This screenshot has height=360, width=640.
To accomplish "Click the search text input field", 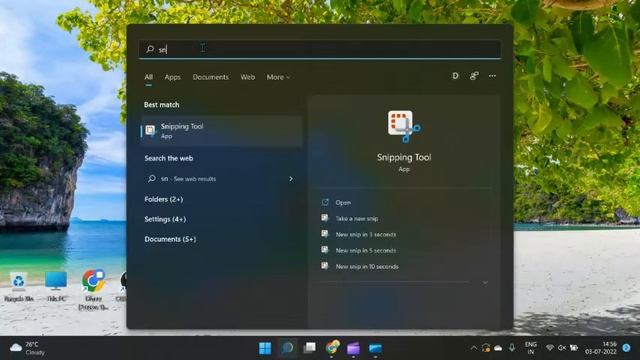I will pos(320,49).
